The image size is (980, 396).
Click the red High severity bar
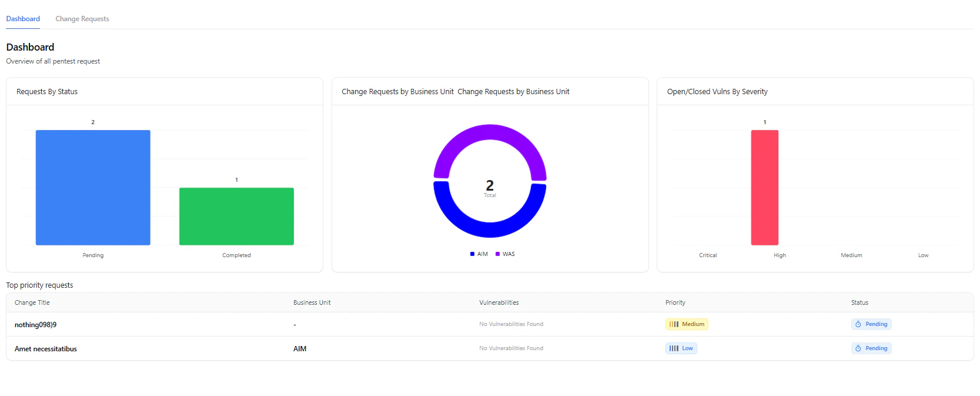[x=765, y=188]
